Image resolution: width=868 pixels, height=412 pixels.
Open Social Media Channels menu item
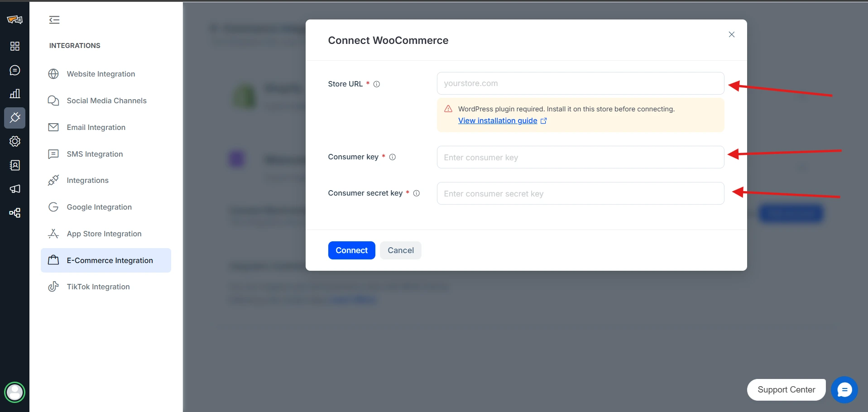pos(106,101)
